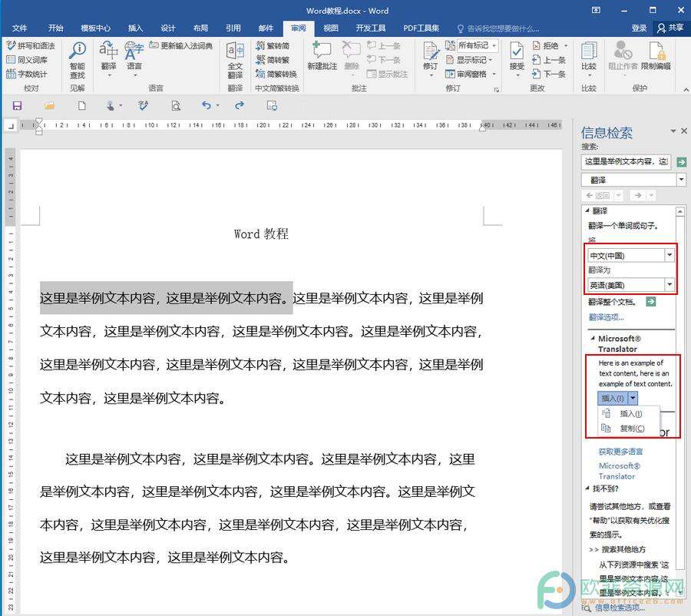
Task: Click the 搜索其他地方 entry
Action: point(623,549)
